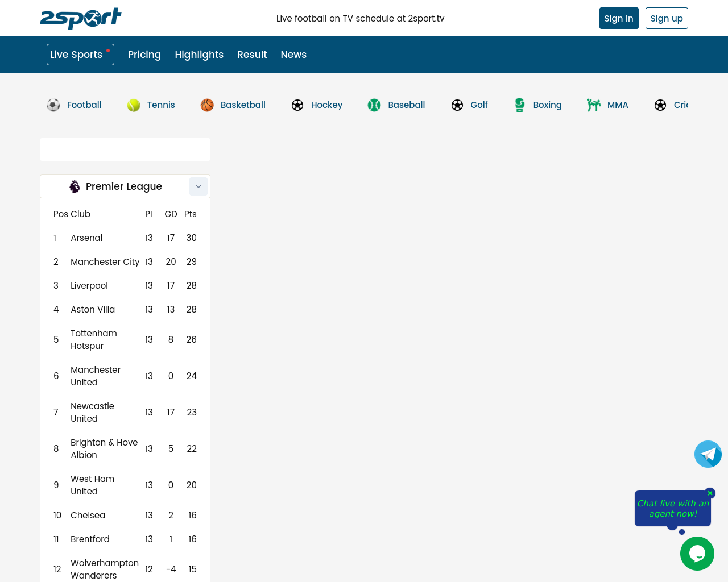Select the Tennis ball icon
Screen dimensions: 728x582
point(134,105)
